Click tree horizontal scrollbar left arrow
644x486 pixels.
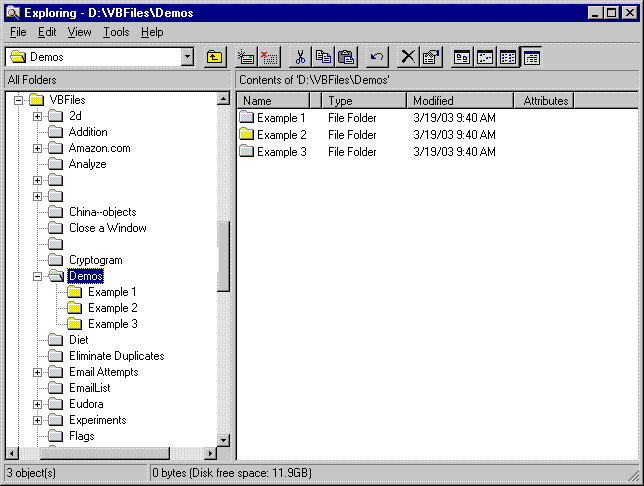12,454
